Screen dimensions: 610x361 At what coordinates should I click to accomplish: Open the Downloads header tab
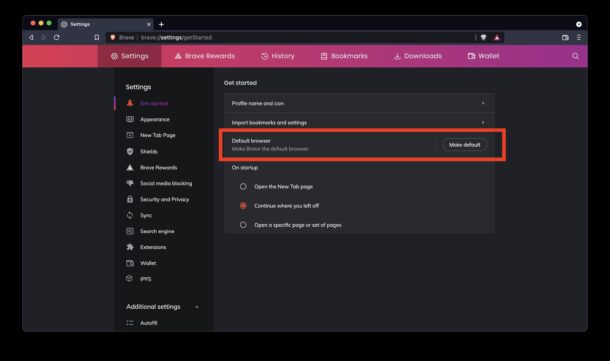point(418,56)
